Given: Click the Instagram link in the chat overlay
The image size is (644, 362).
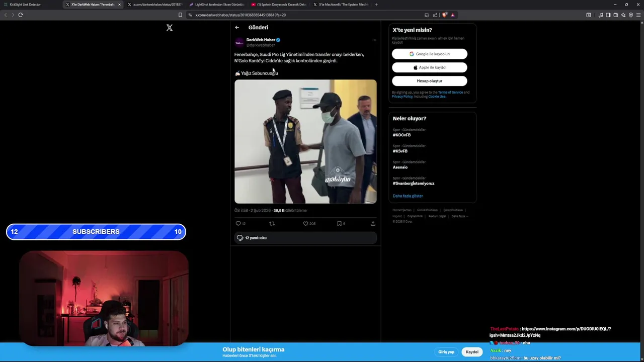Looking at the screenshot, I should pyautogui.click(x=550, y=332).
